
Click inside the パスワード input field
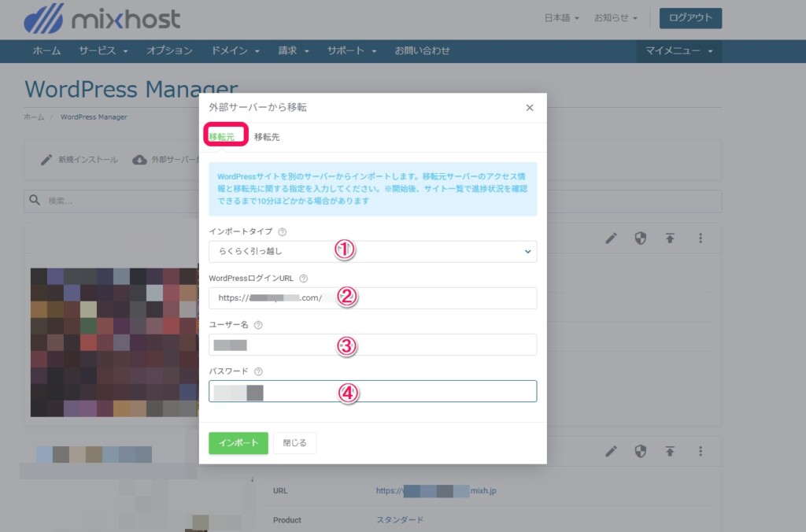(x=372, y=390)
